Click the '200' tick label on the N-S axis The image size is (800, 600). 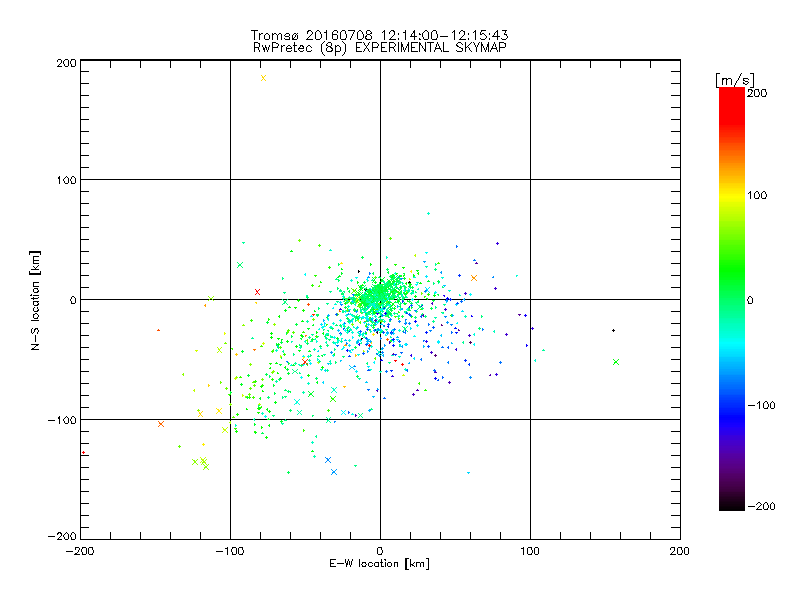(66, 63)
